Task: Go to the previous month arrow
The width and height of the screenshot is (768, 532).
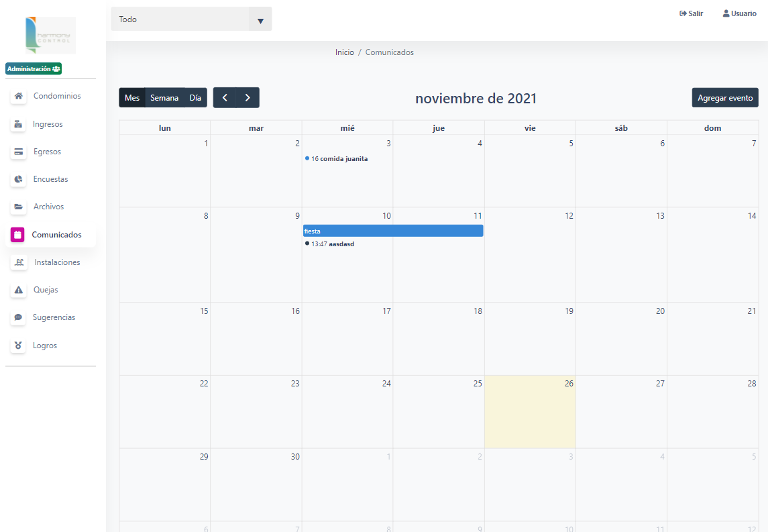Action: 225,98
